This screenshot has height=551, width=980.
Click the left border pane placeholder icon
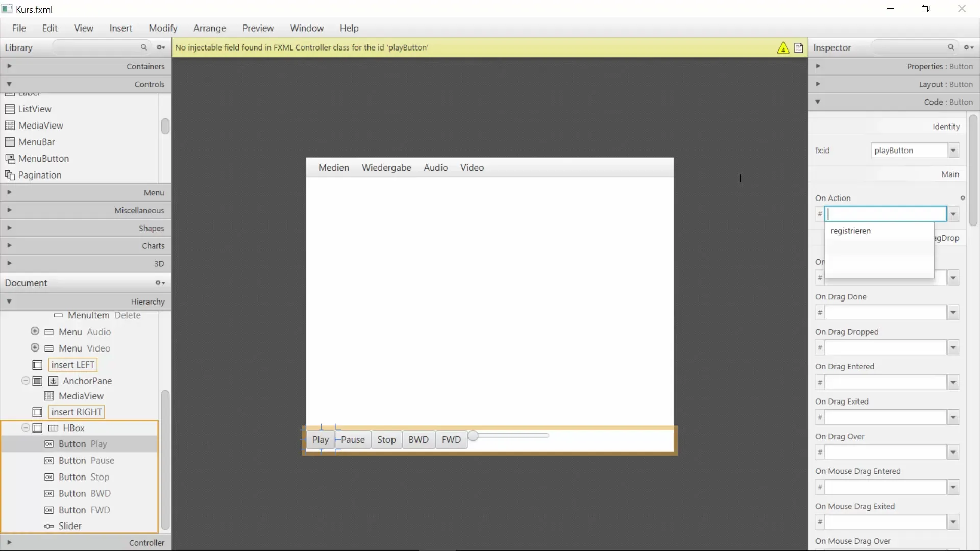(x=37, y=365)
